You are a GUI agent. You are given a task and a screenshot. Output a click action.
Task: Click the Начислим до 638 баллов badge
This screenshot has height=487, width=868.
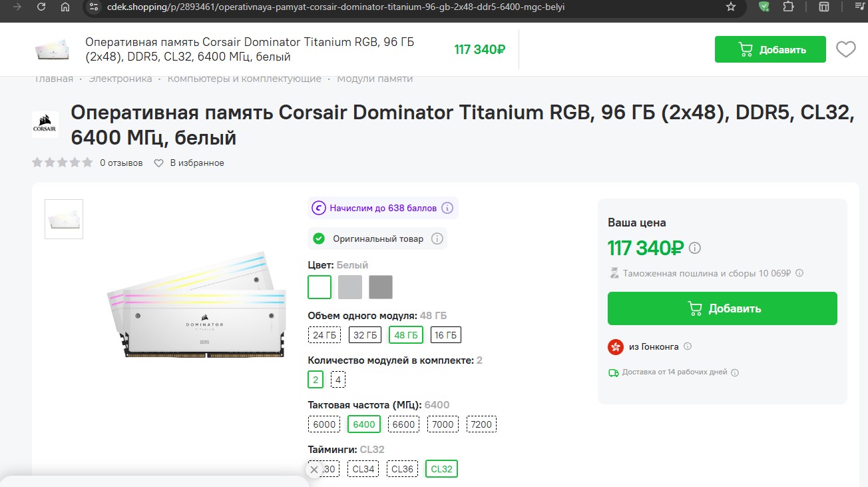pyautogui.click(x=383, y=208)
